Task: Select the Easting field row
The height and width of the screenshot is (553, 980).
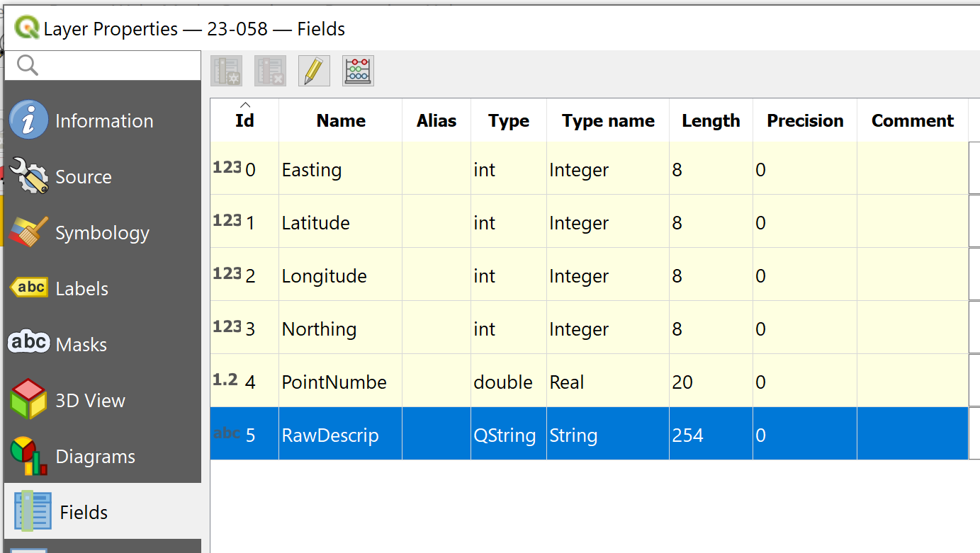Action: (312, 170)
